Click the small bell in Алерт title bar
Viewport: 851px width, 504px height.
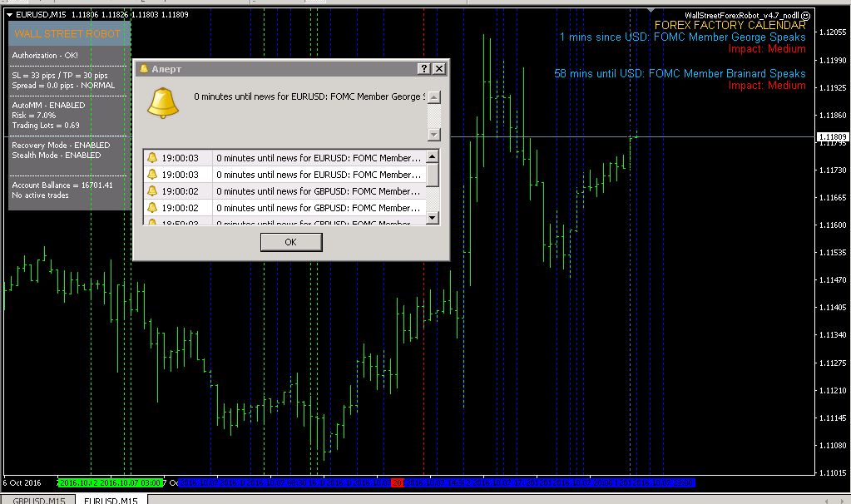(x=144, y=68)
